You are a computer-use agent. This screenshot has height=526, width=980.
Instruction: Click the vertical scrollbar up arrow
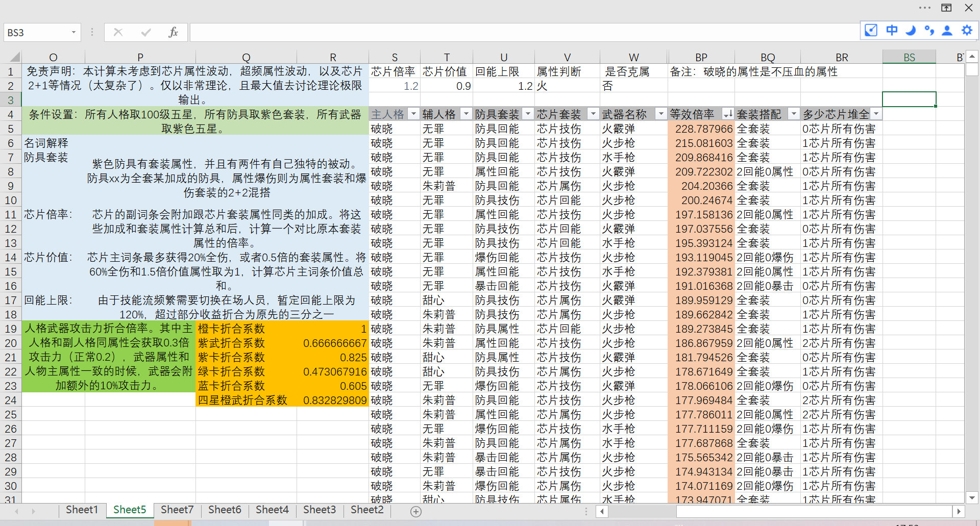[972, 56]
